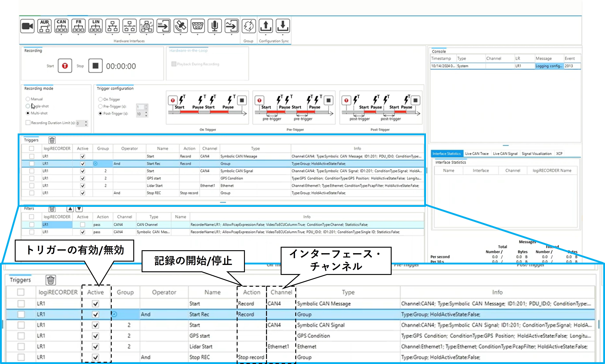
Task: Click the Group lightning sync icon
Action: pyautogui.click(x=249, y=26)
